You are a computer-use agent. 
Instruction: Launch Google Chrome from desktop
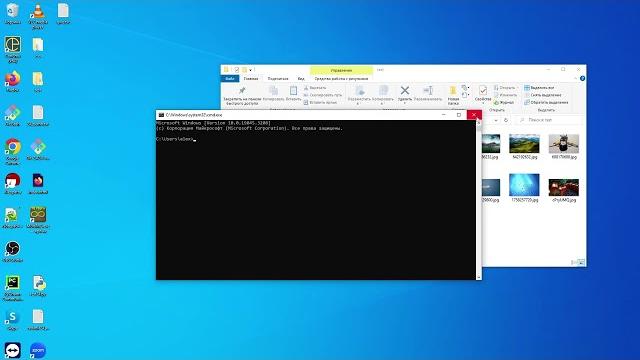(13, 151)
